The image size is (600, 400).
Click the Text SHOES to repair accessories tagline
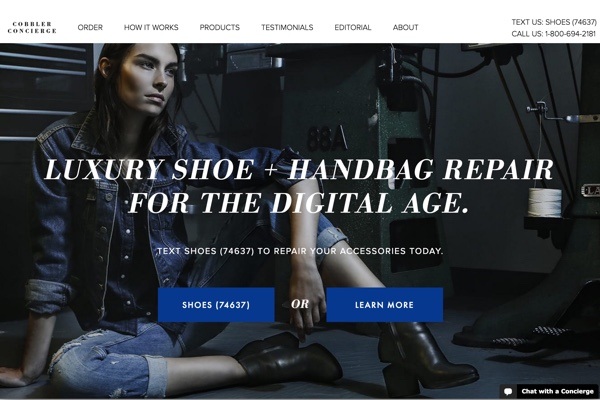(x=300, y=251)
